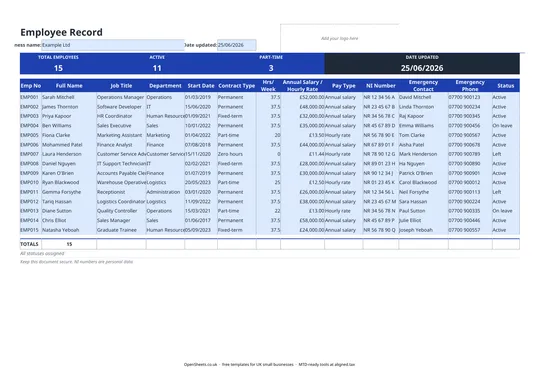Click the name 'Daniel Nguyen'
The width and height of the screenshot is (540, 382).
pos(59,164)
